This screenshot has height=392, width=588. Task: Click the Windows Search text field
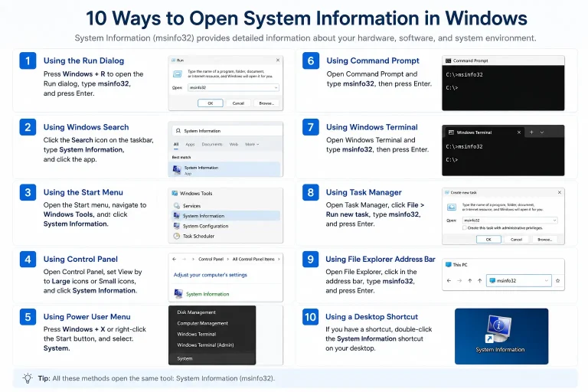tap(227, 131)
